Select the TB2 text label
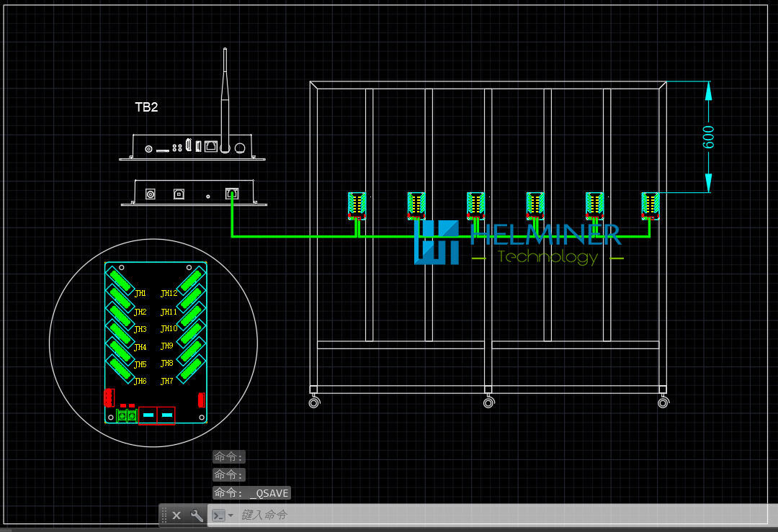Image resolution: width=778 pixels, height=532 pixels. click(x=146, y=107)
